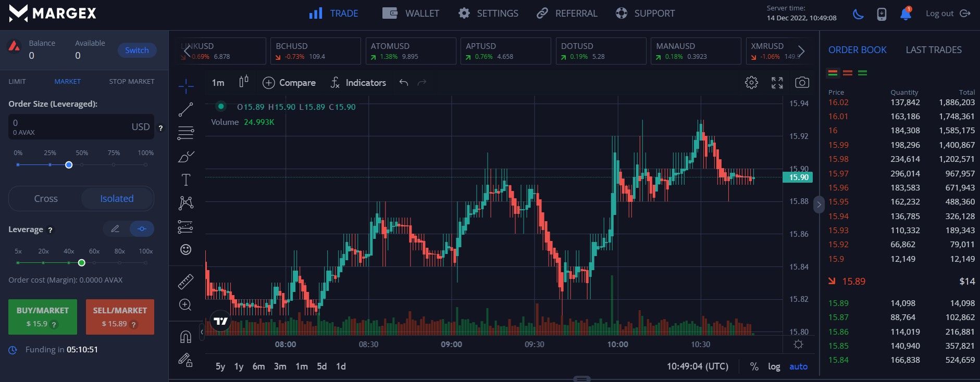Image resolution: width=980 pixels, height=382 pixels.
Task: Open chart settings gear icon
Action: point(751,82)
